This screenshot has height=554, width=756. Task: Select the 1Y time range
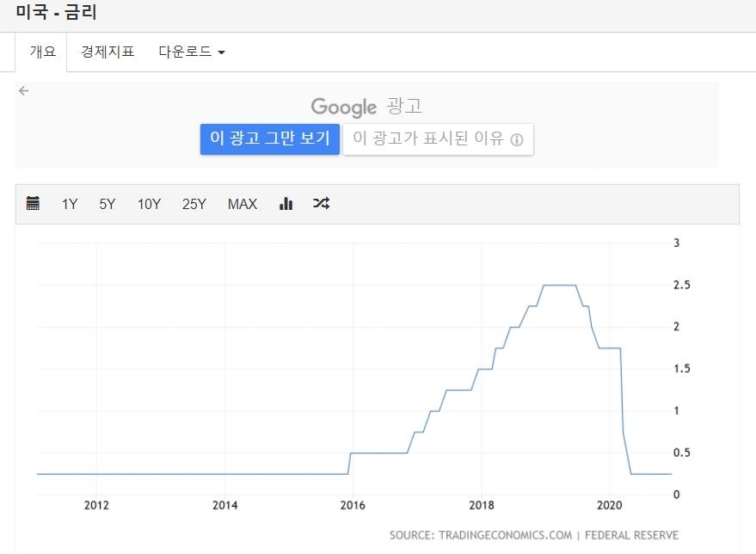tap(70, 204)
